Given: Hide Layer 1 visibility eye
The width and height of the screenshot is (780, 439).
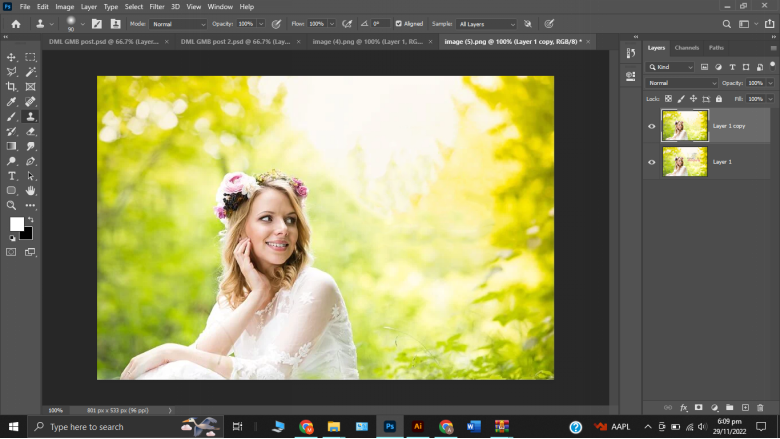Looking at the screenshot, I should (x=652, y=162).
